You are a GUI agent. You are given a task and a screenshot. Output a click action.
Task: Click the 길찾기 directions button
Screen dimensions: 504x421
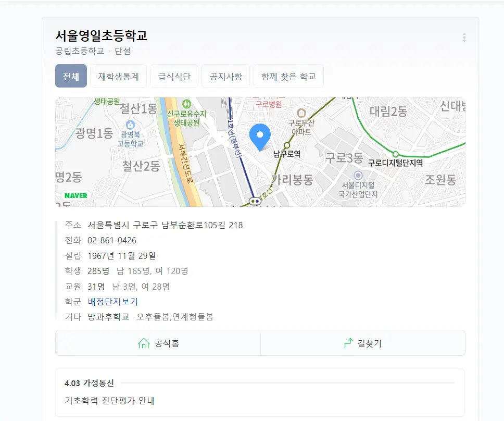(363, 343)
